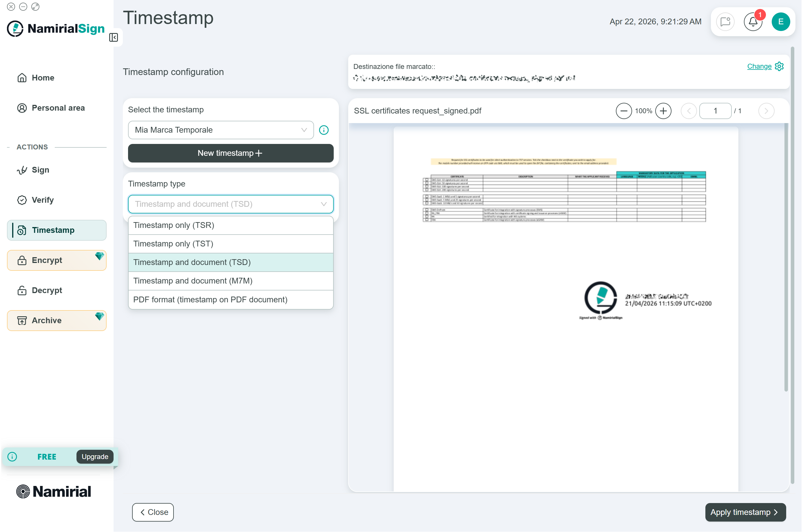Collapse the sidebar panel icon

click(114, 37)
